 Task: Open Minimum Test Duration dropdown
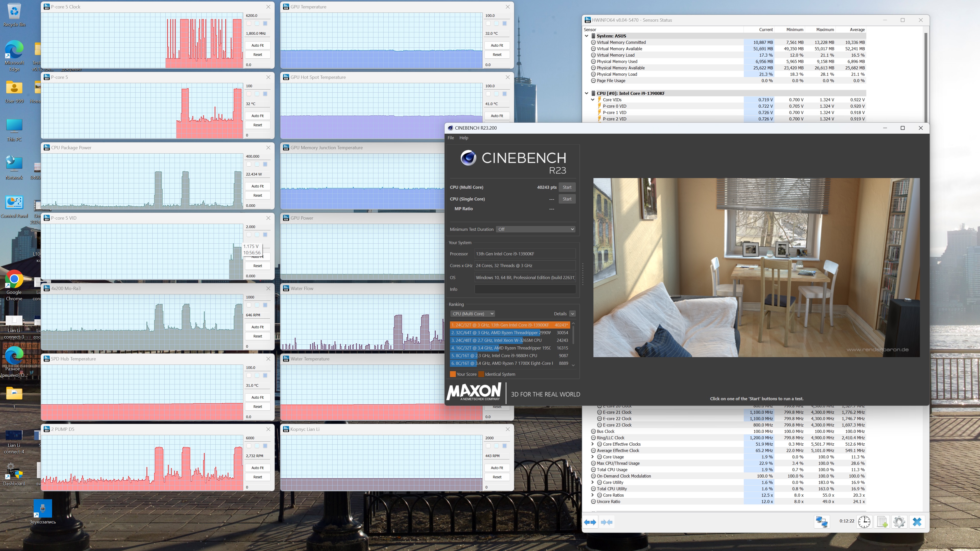pos(535,229)
